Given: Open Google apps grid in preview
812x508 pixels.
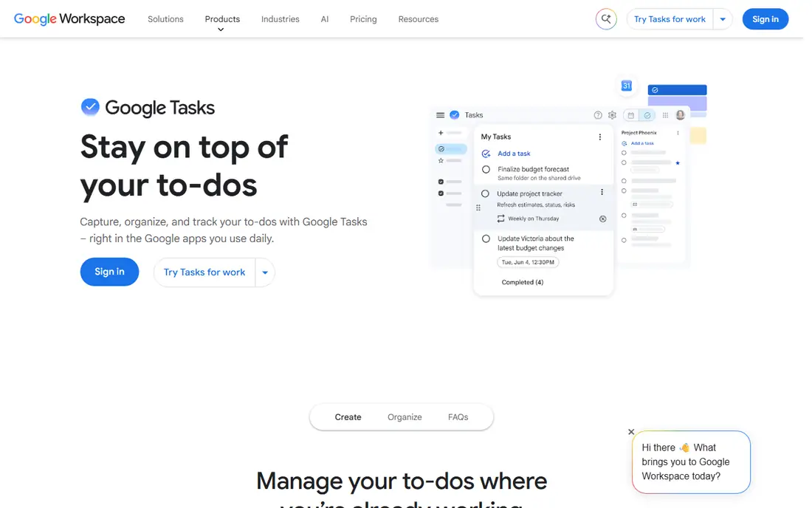Looking at the screenshot, I should [665, 115].
